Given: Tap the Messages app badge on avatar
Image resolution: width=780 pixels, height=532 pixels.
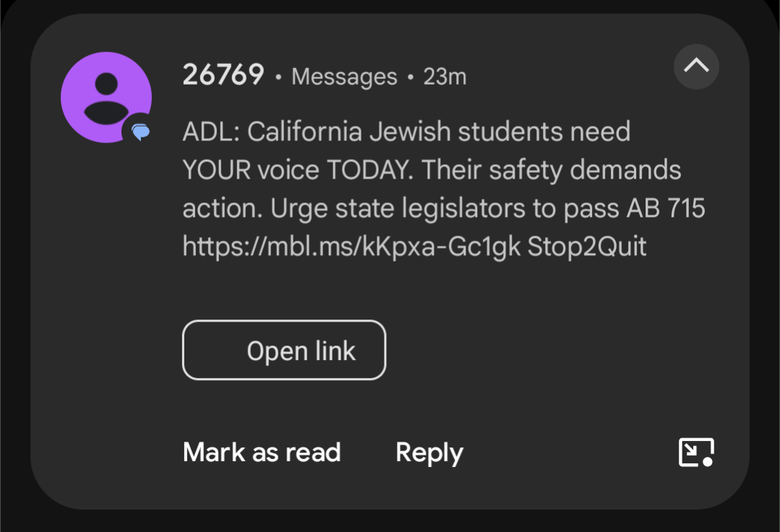Looking at the screenshot, I should point(140,132).
